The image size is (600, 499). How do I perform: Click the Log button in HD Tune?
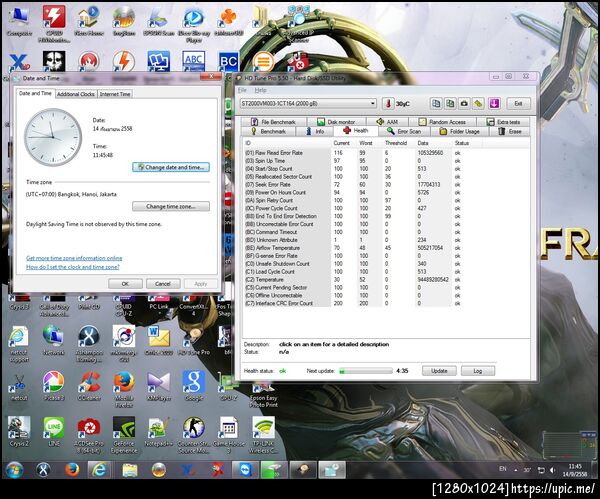tap(478, 371)
